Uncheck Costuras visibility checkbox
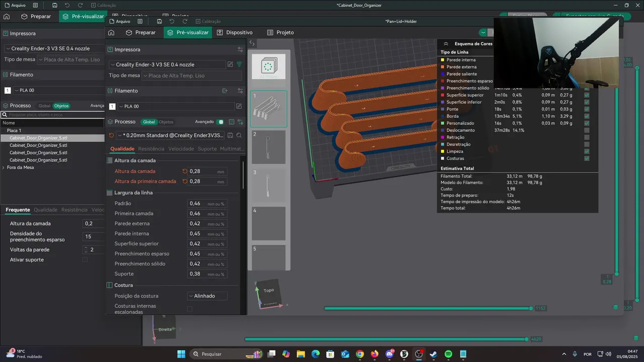The width and height of the screenshot is (644, 362). 587,158
